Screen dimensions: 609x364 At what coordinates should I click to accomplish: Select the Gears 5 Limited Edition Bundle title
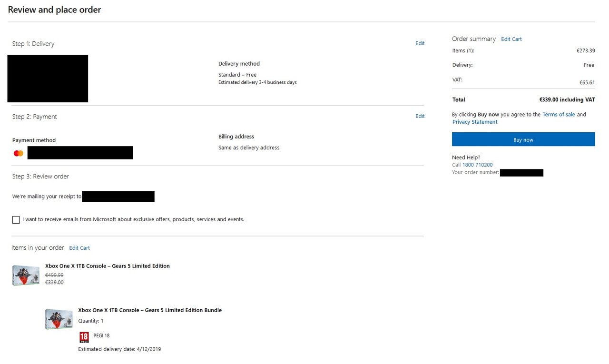[x=150, y=310]
